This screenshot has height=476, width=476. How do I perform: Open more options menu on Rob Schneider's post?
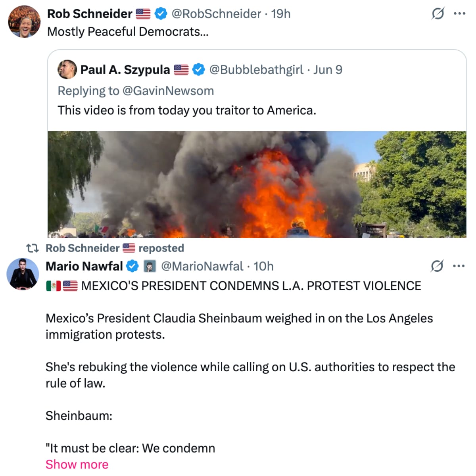coord(459,14)
